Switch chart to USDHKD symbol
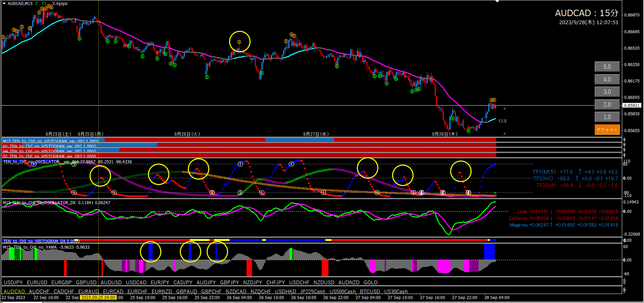 tap(285, 292)
